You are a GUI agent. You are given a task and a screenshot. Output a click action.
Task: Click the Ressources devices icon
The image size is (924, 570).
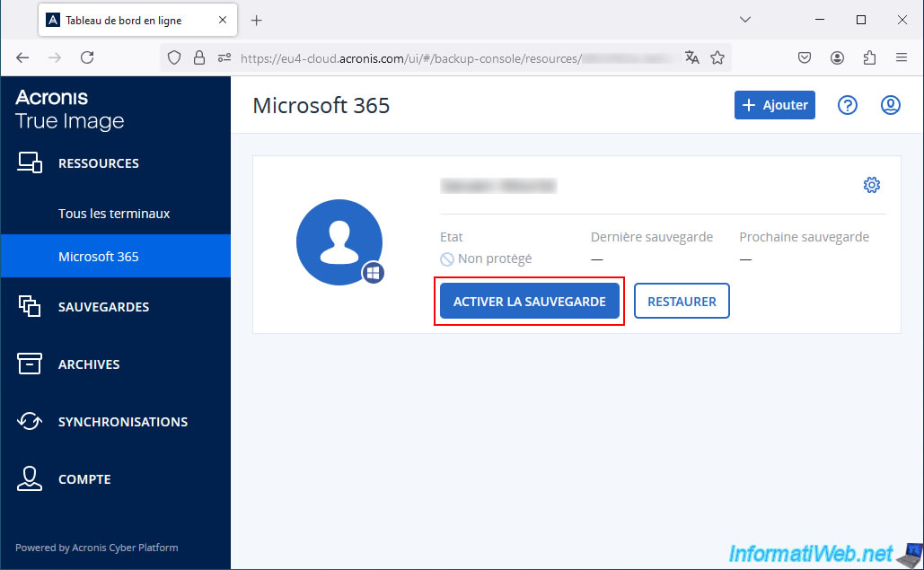pos(30,163)
